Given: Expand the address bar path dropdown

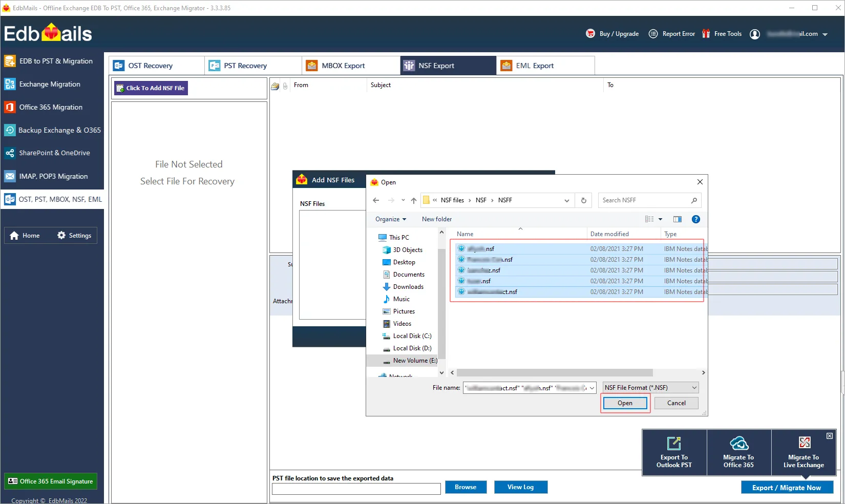Looking at the screenshot, I should pos(566,200).
